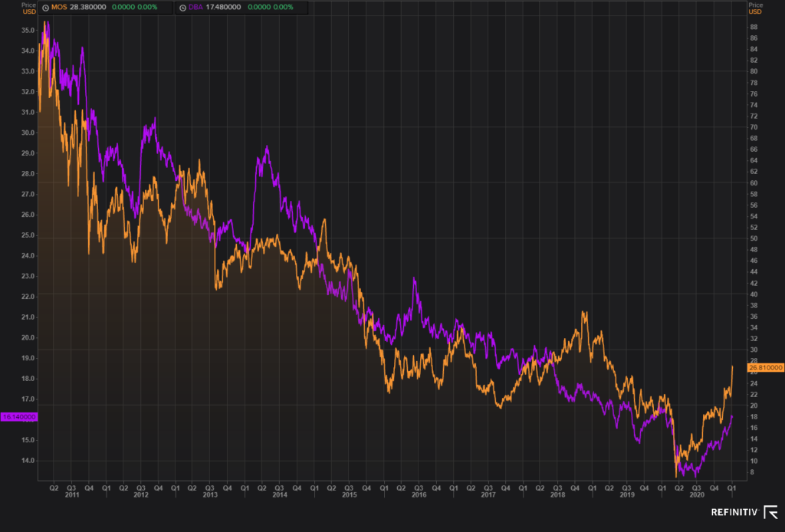Image resolution: width=785 pixels, height=532 pixels.
Task: Select the purple DBA ticker label
Action: (195, 8)
